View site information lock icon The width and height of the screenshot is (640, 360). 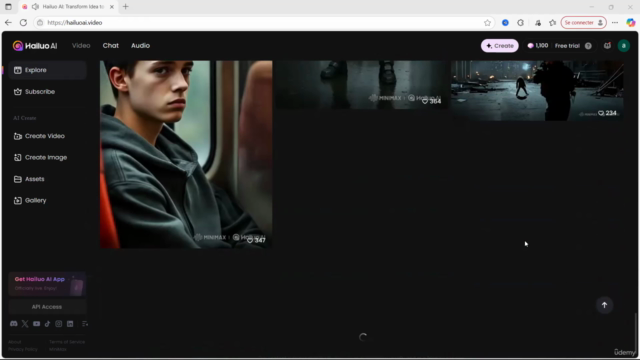(40, 23)
